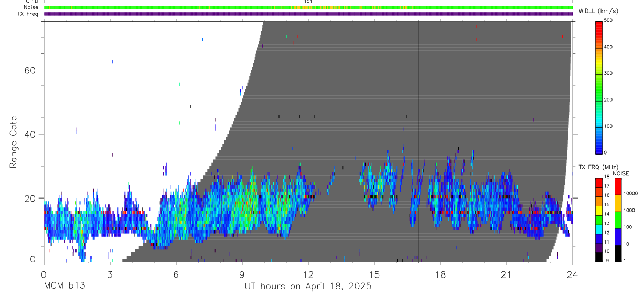Click the 21 tick label on UT hours axis
This screenshot has width=644, height=297.
coord(507,275)
